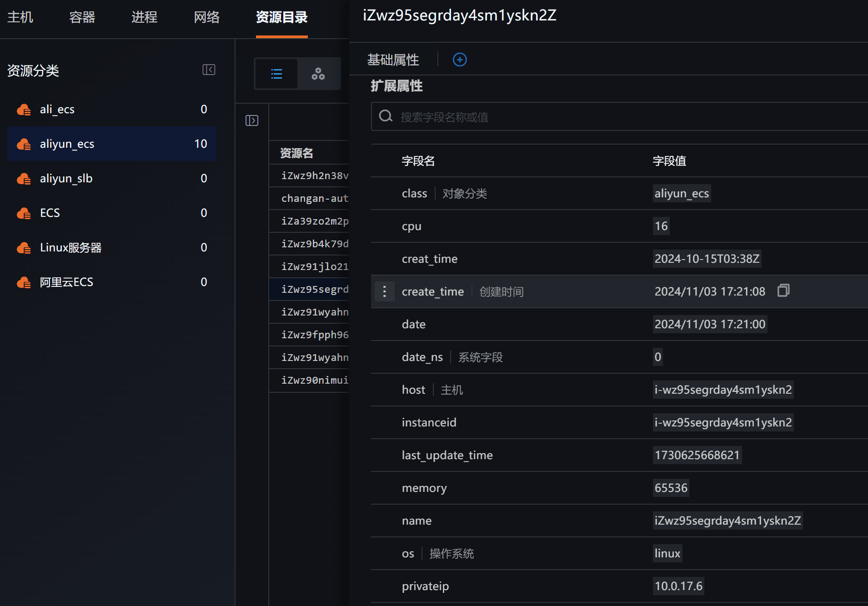Go to the 网络 tab

click(x=206, y=17)
